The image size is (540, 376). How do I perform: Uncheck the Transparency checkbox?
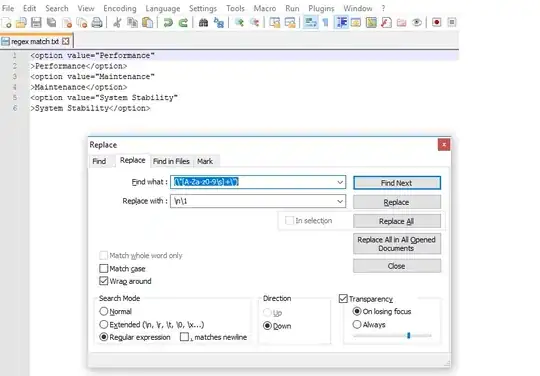[343, 299]
